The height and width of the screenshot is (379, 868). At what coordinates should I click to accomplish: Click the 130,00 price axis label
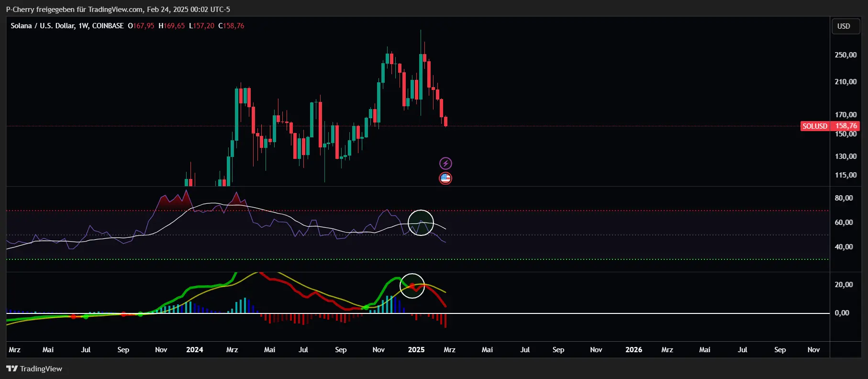point(846,156)
